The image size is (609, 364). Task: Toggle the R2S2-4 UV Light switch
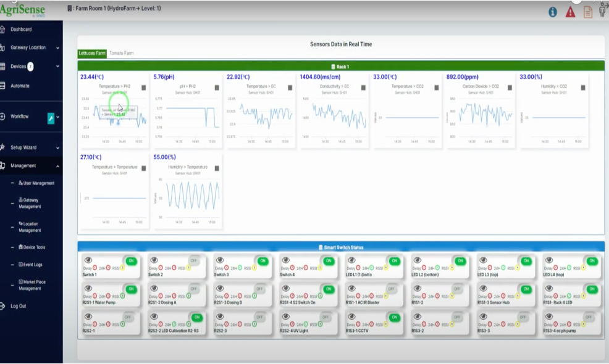pyautogui.click(x=325, y=317)
